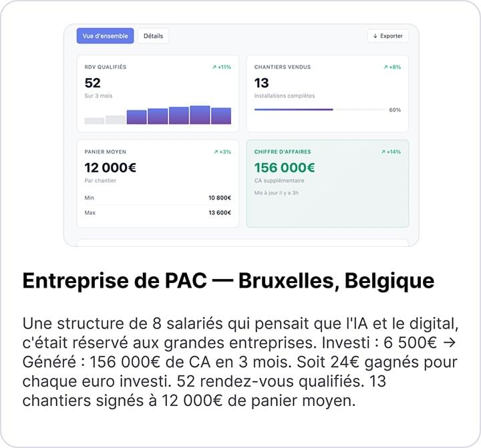Click the Chantiers vendus progress bar
Screen dimensions: 481x448
click(318, 109)
